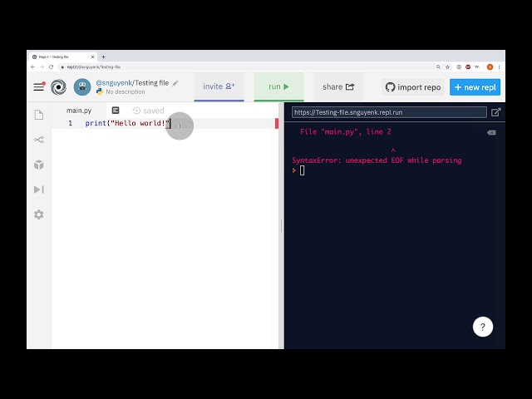532x399 pixels.
Task: Click the editor-console pane divider handle
Action: click(x=281, y=225)
